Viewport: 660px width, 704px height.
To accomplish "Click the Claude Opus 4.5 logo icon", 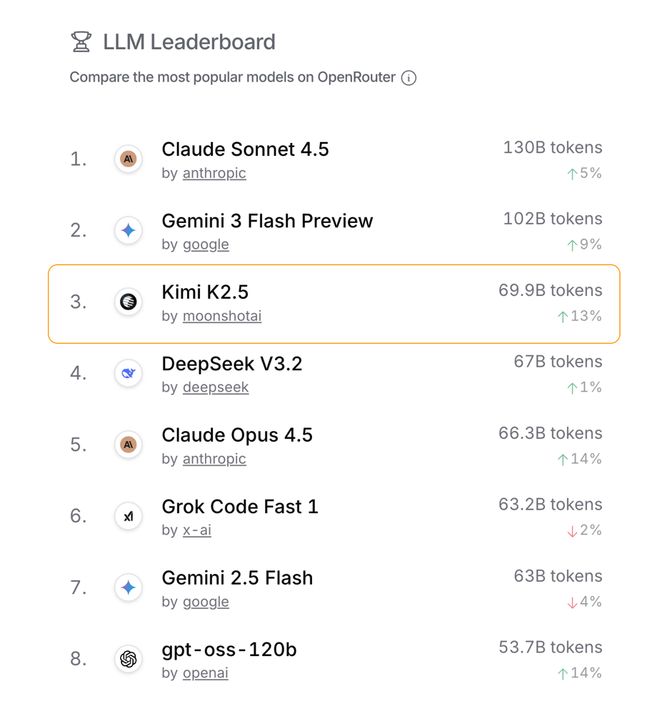I will pos(128,444).
